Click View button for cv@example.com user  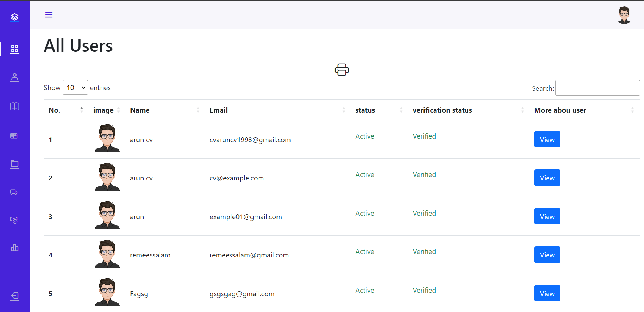click(x=547, y=178)
